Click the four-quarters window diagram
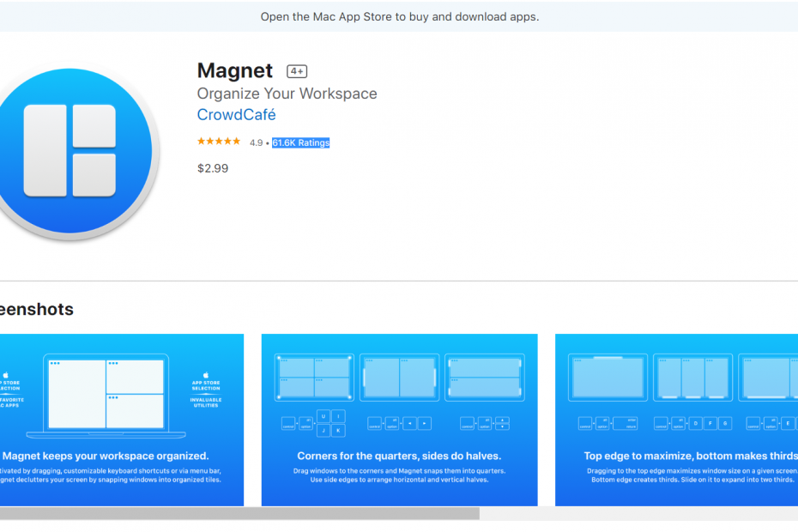Image resolution: width=798 pixels, height=532 pixels. click(313, 378)
